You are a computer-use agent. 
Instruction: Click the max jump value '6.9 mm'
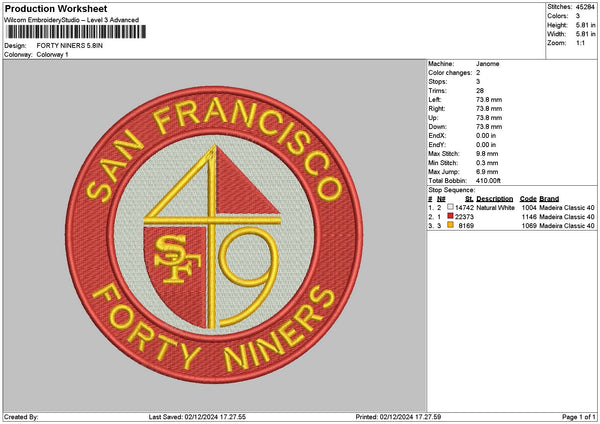coord(487,172)
